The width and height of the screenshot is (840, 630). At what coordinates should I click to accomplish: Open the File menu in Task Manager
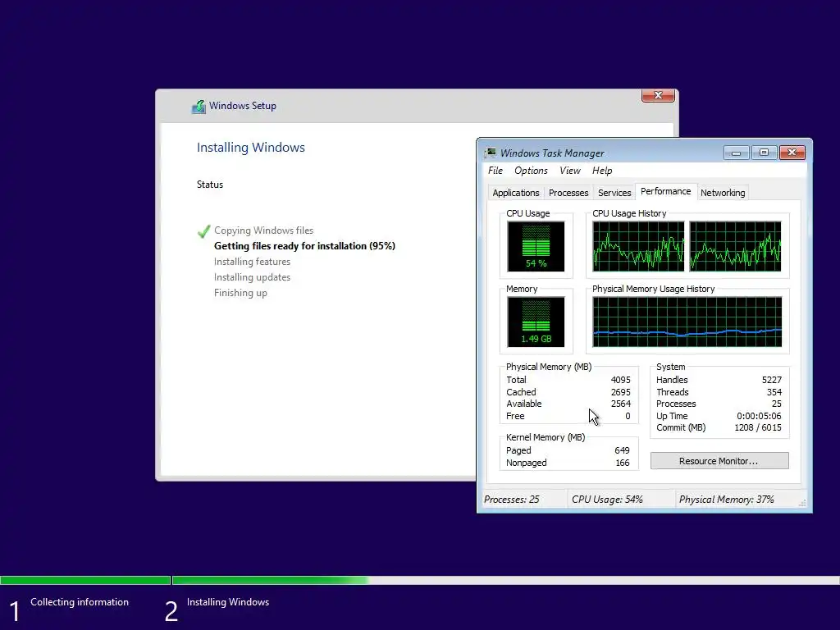click(x=495, y=171)
